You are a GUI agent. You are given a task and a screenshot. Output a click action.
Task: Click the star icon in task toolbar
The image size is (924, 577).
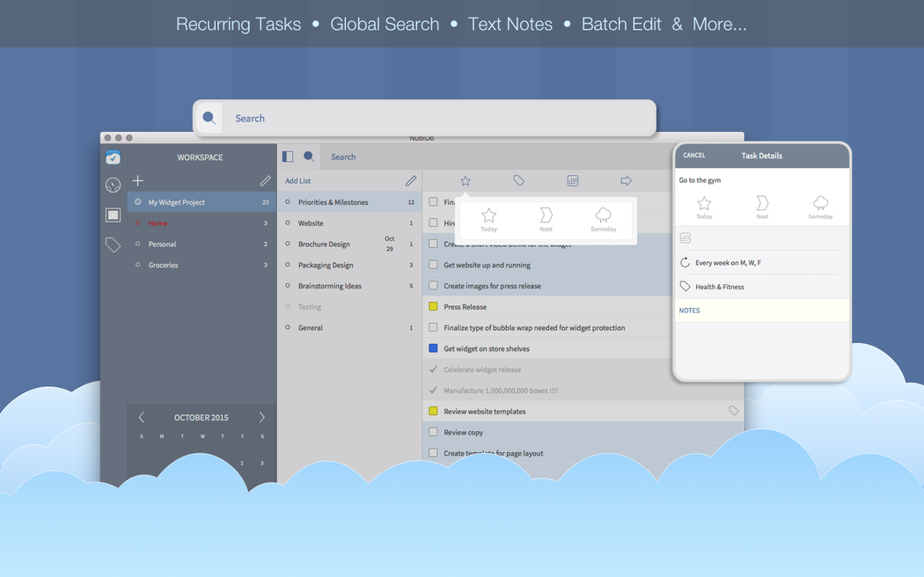tap(466, 181)
